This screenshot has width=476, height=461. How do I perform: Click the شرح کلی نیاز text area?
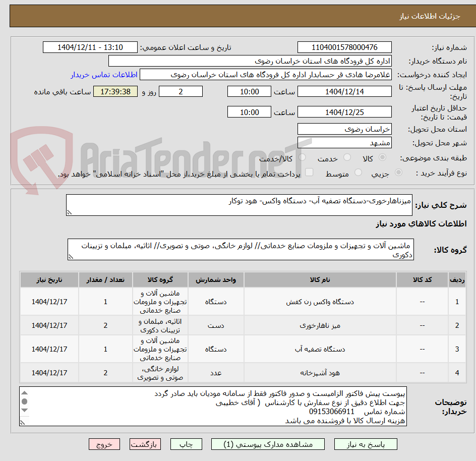click(239, 205)
